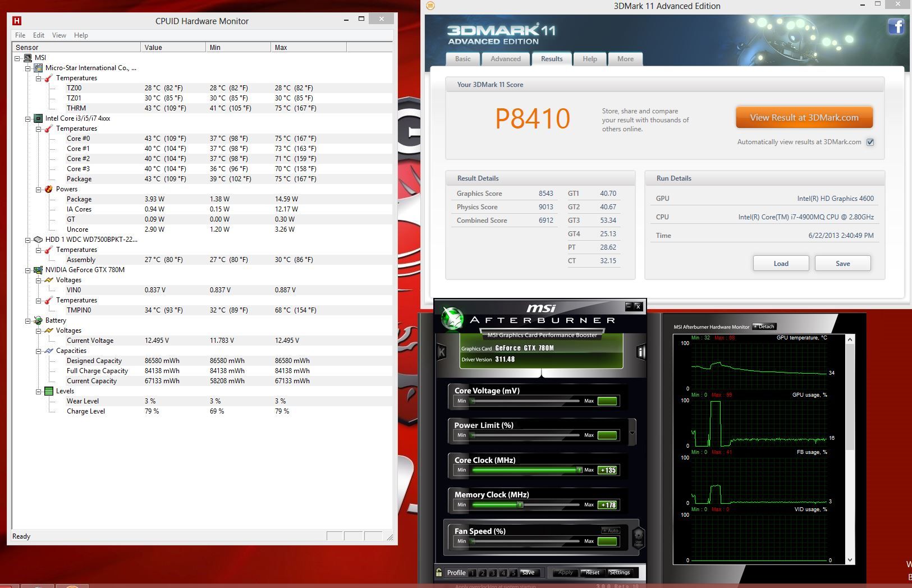Image resolution: width=912 pixels, height=588 pixels.
Task: Click the Facebook icon in 3DMark 11
Action: (x=896, y=26)
